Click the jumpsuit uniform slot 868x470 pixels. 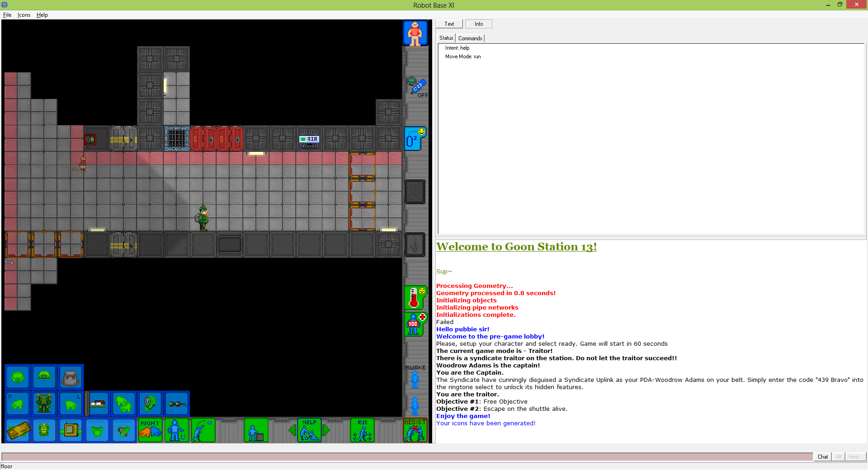44,430
